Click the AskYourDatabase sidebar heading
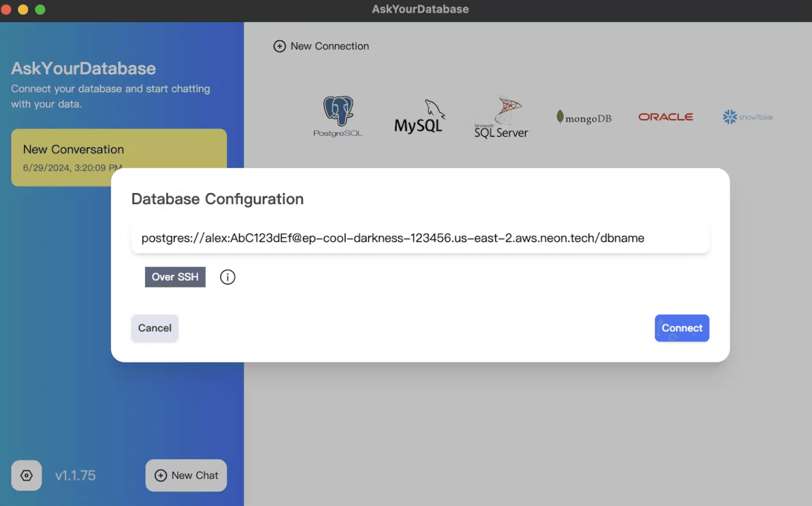 pos(83,68)
